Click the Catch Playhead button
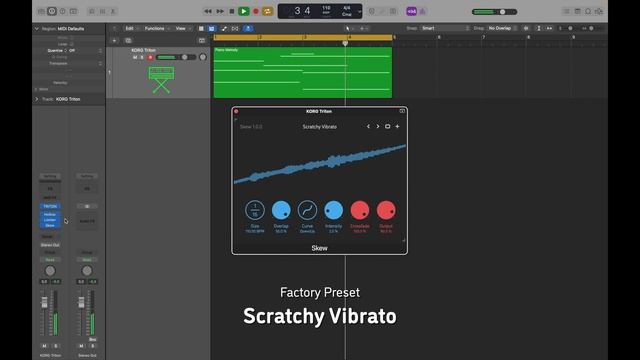 click(x=235, y=29)
